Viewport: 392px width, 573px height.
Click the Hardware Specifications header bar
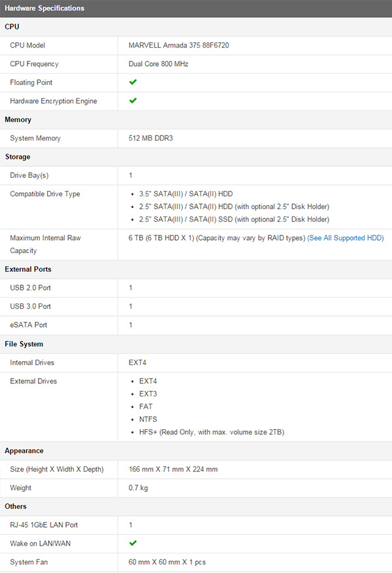(196, 9)
